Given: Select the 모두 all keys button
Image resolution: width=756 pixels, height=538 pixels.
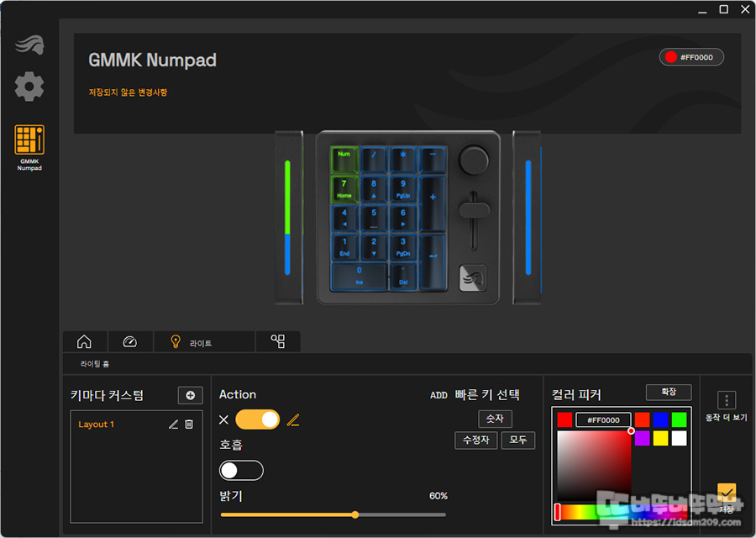Looking at the screenshot, I should (517, 440).
